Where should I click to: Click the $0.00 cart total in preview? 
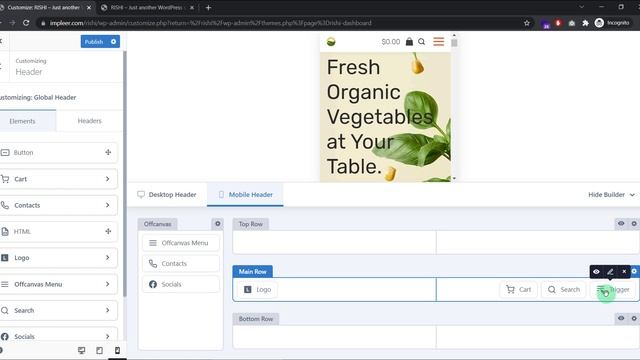click(391, 42)
